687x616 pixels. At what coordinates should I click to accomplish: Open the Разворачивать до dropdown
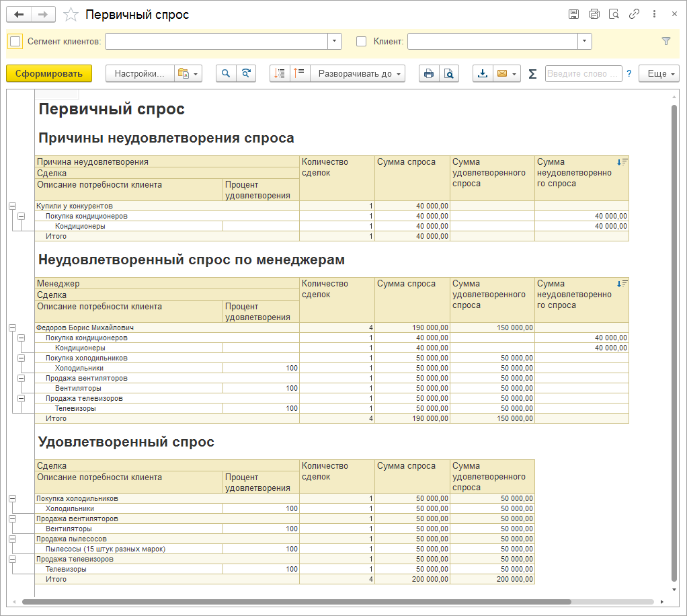(x=358, y=74)
